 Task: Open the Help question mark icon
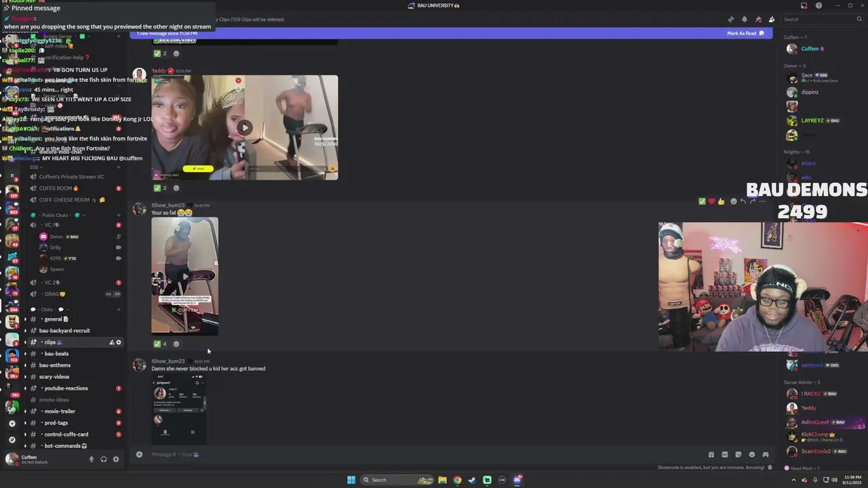click(x=818, y=5)
